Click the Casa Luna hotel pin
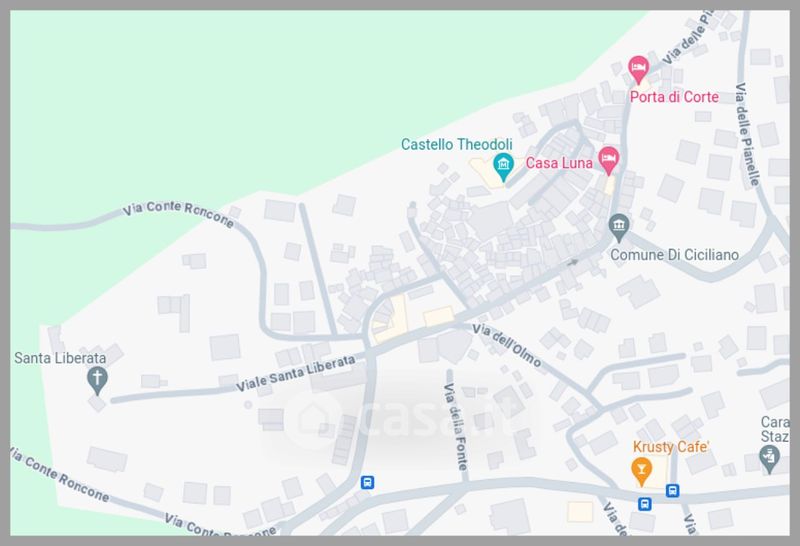Image resolution: width=800 pixels, height=546 pixels. coord(608,160)
